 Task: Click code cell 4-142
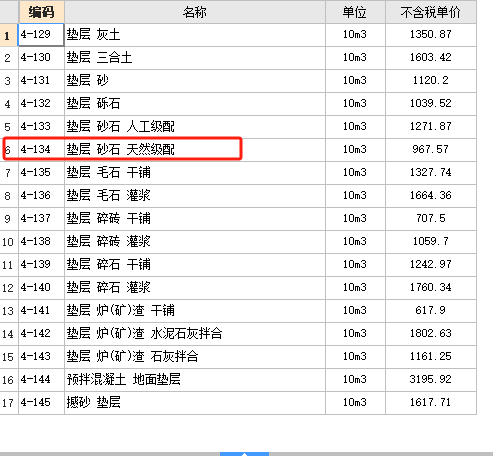coord(41,334)
